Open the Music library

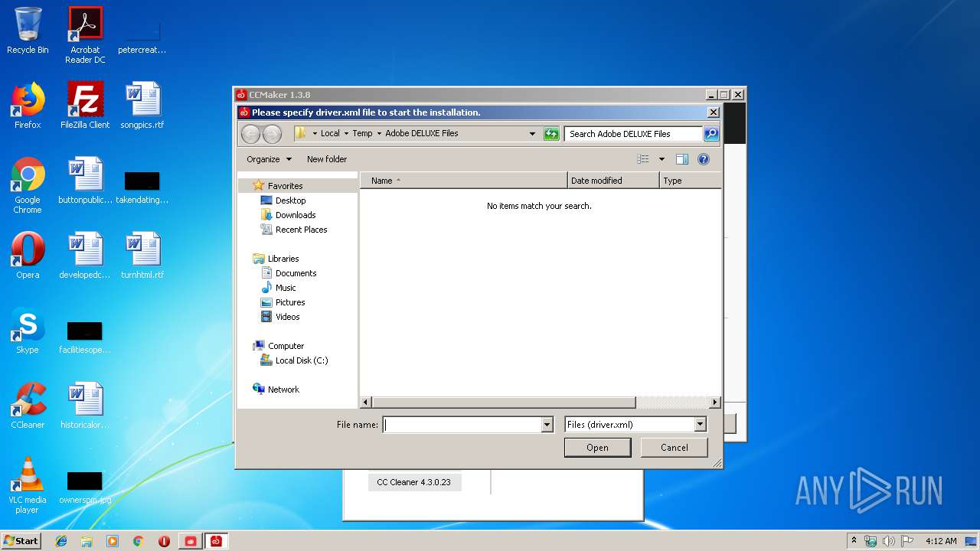286,288
